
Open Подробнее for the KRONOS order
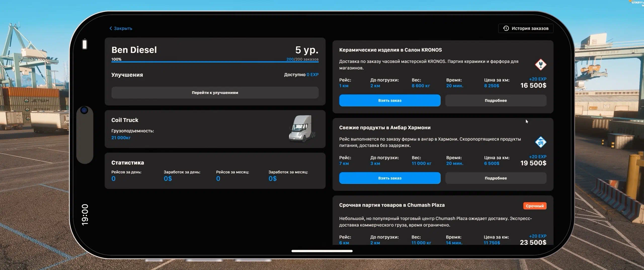point(496,100)
